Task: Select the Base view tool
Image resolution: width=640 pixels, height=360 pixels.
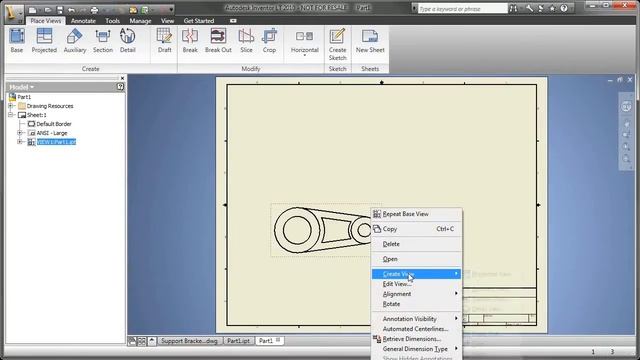Action: [17, 40]
